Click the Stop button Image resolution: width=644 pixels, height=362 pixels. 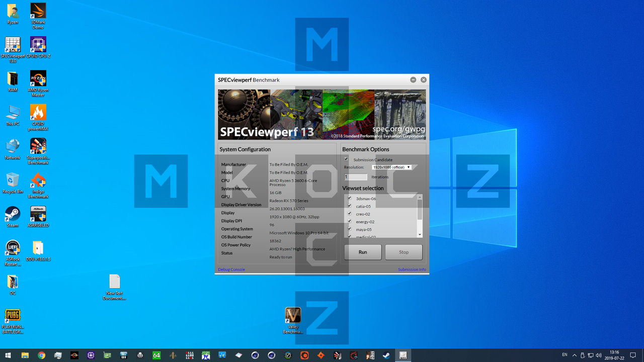click(x=404, y=252)
